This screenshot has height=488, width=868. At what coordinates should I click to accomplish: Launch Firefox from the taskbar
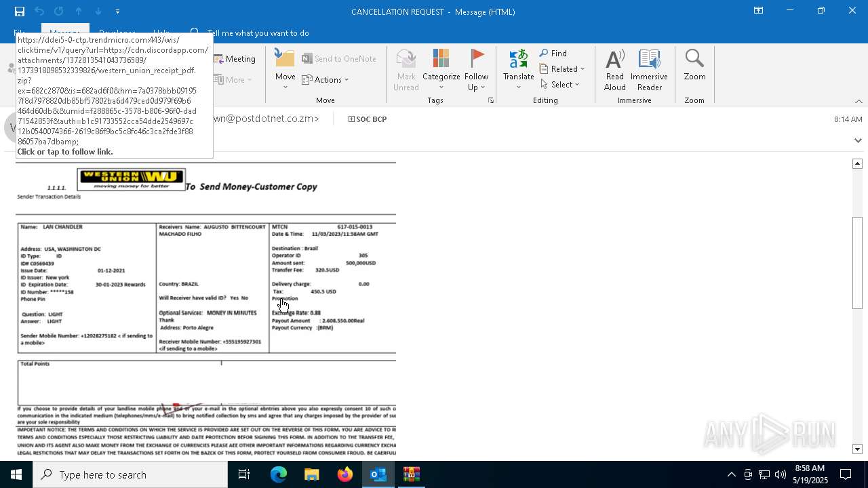344,474
